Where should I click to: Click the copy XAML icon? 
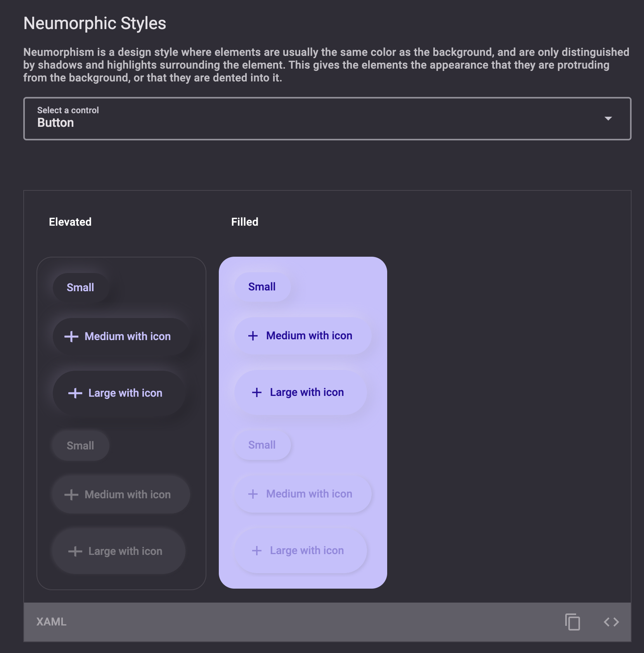point(573,622)
